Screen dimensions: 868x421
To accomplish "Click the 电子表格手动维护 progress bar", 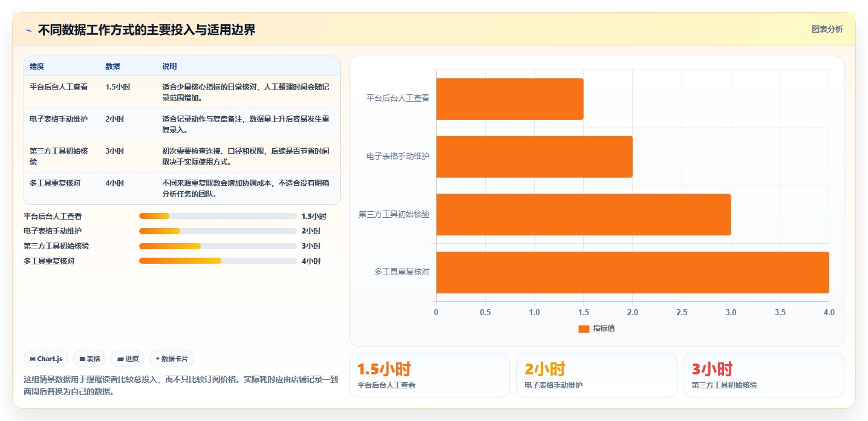I will [218, 231].
